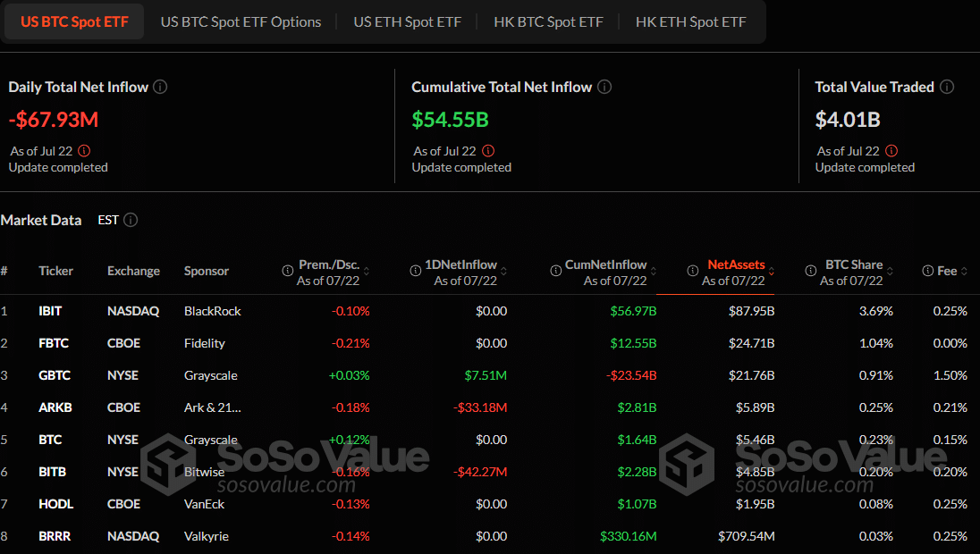This screenshot has height=554, width=980.
Task: Click Fidelity sponsor name
Action: pos(205,343)
